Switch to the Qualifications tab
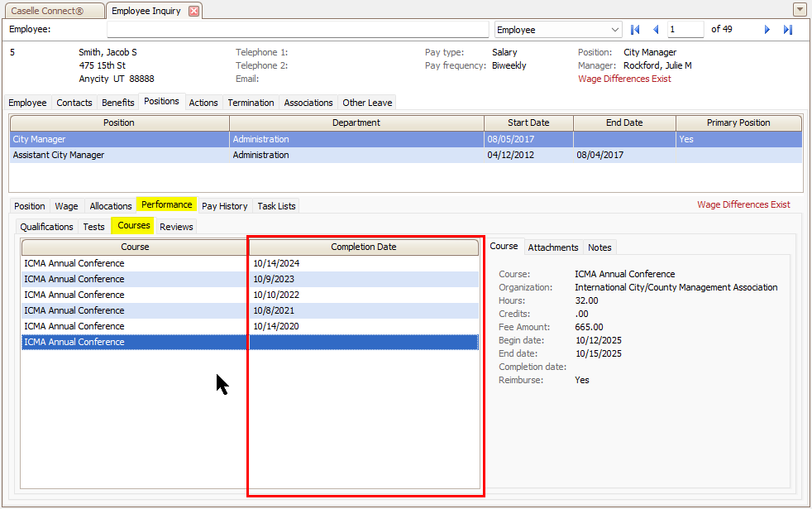This screenshot has height=509, width=812. tap(46, 227)
